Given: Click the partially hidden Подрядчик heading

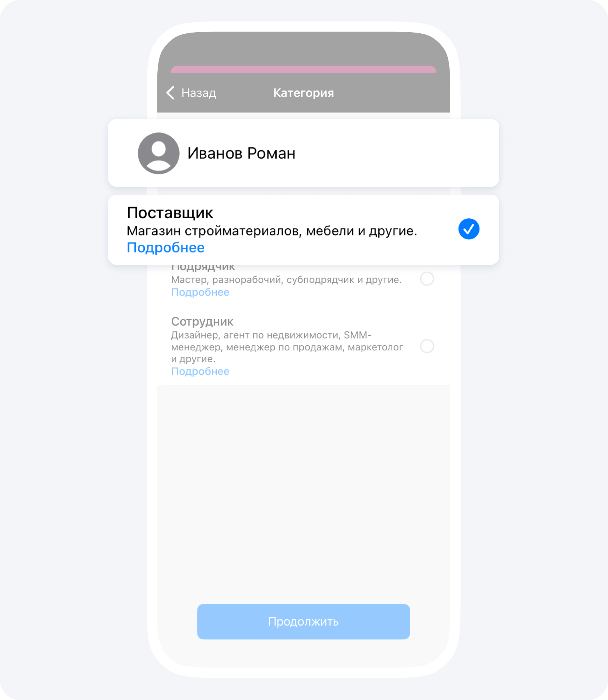Looking at the screenshot, I should [203, 268].
